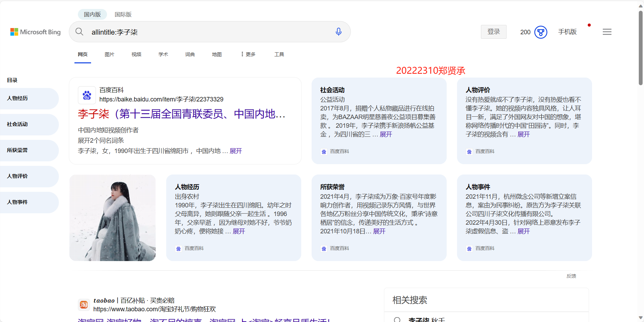The width and height of the screenshot is (644, 322).
Task: Switch to 国际版 search mode
Action: [123, 14]
